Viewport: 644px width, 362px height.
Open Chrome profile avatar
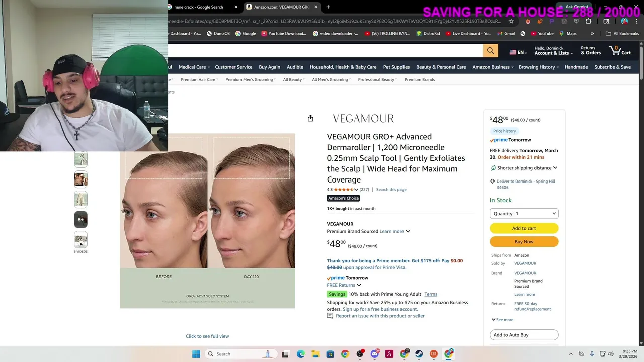point(624,21)
